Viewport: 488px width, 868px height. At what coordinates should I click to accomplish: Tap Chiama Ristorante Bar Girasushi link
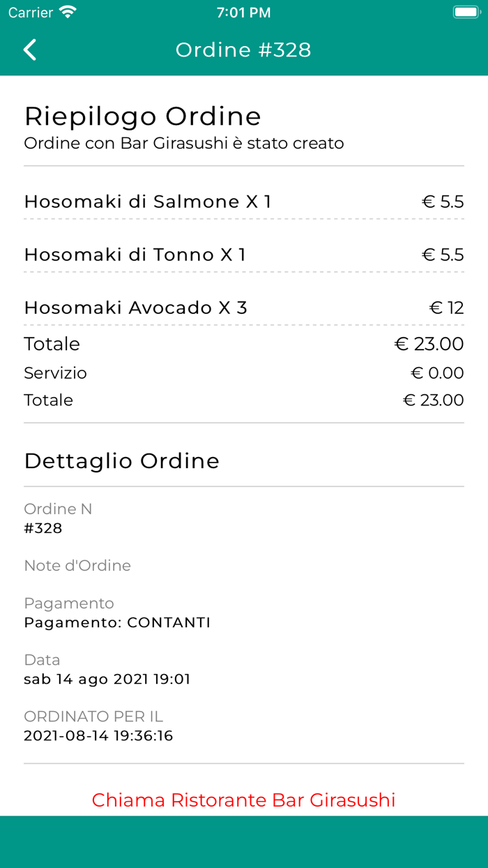tap(243, 800)
